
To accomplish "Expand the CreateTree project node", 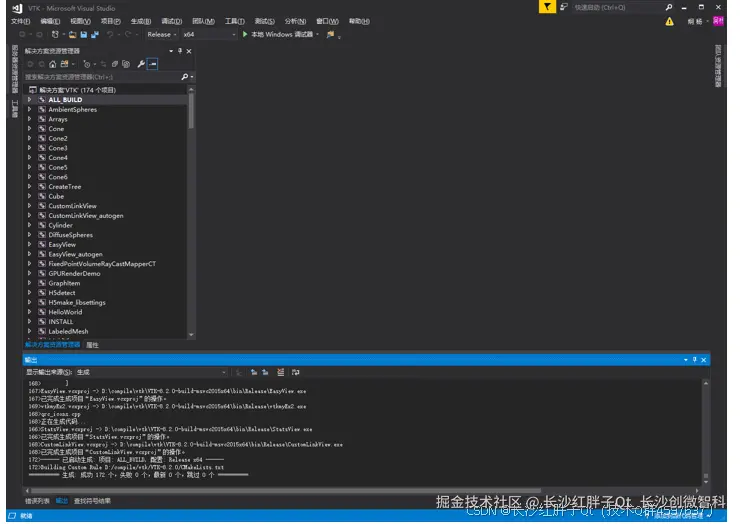I will [29, 187].
